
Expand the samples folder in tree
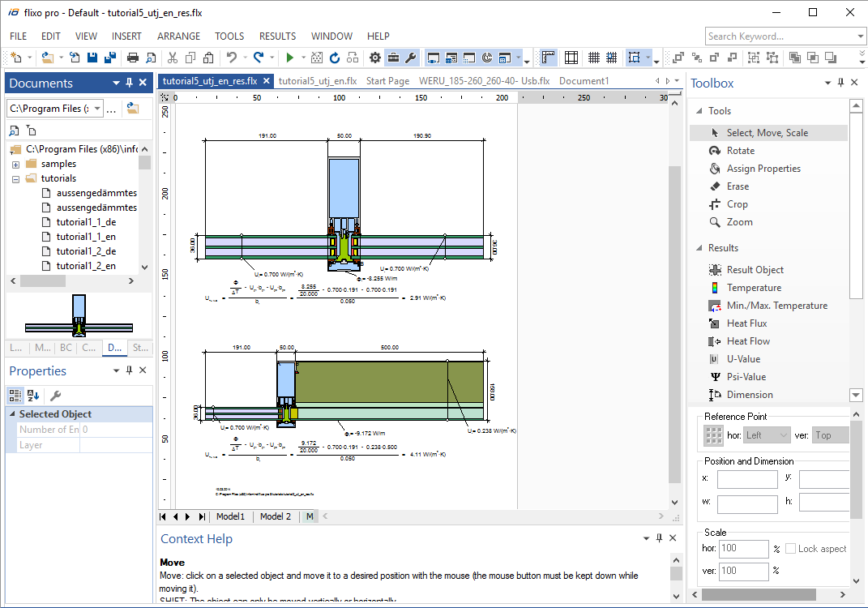pyautogui.click(x=15, y=165)
